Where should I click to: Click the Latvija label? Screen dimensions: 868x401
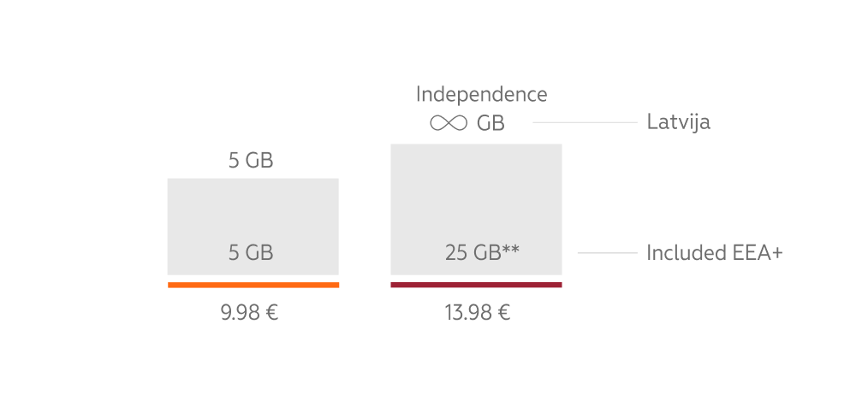click(x=678, y=122)
